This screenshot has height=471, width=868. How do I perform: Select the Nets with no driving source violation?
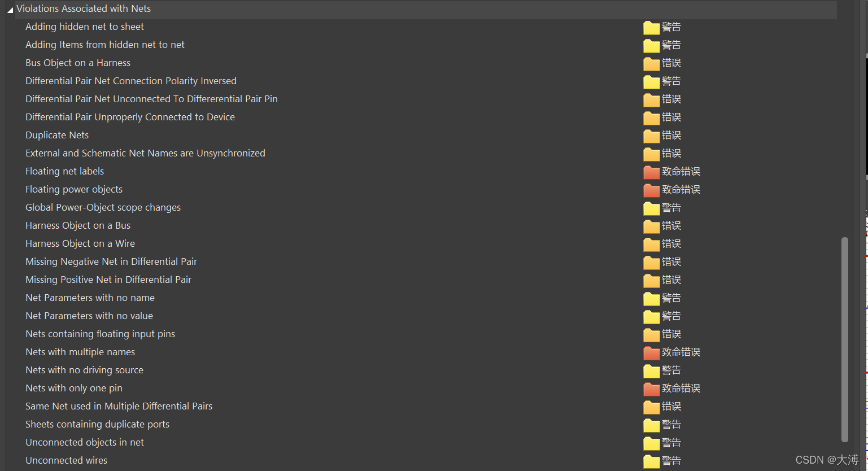click(84, 370)
